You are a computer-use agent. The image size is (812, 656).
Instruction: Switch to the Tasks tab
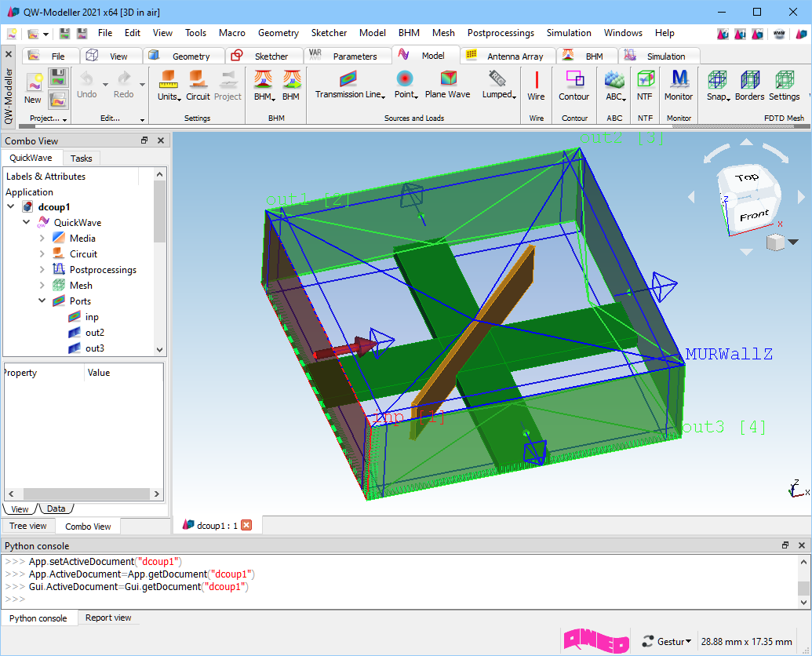[x=82, y=159]
